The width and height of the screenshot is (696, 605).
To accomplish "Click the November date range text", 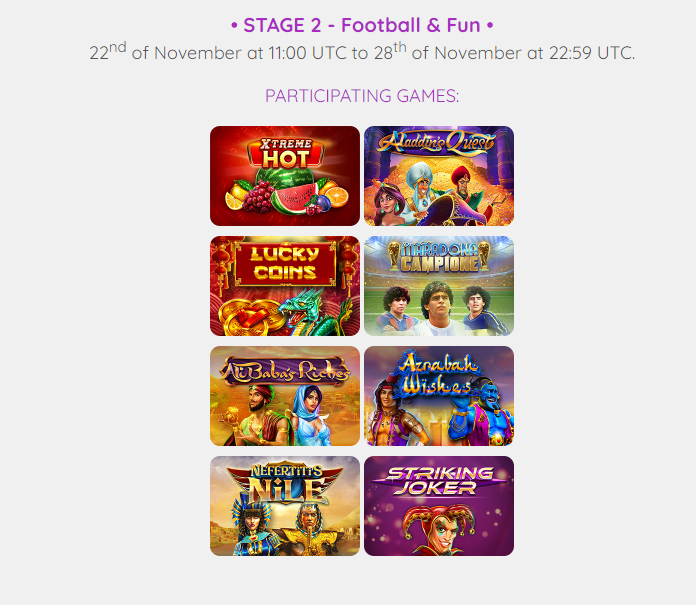I will (362, 51).
